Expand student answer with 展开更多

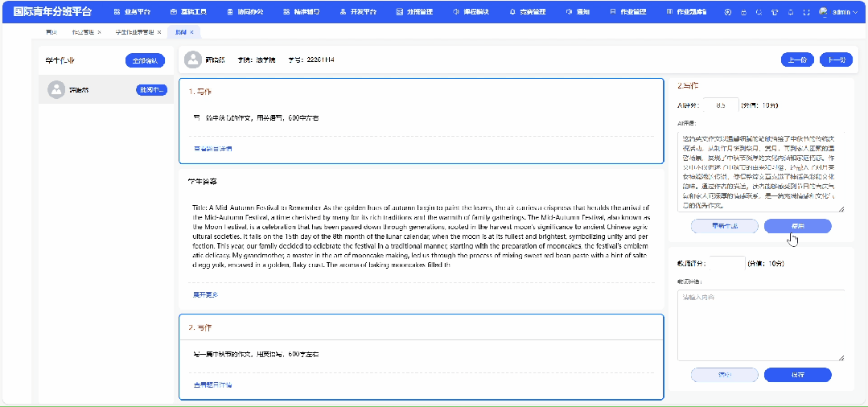(205, 295)
